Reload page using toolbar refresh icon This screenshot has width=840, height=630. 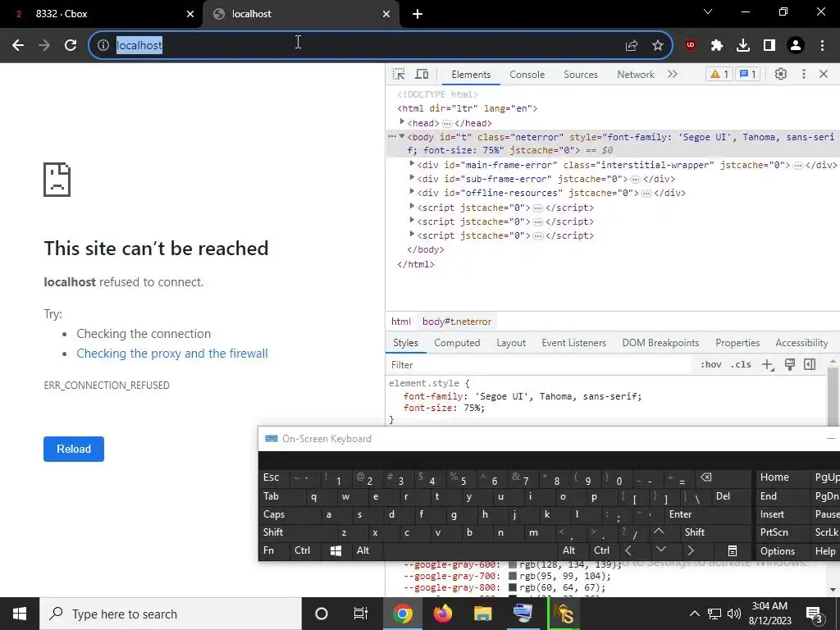[x=71, y=45]
